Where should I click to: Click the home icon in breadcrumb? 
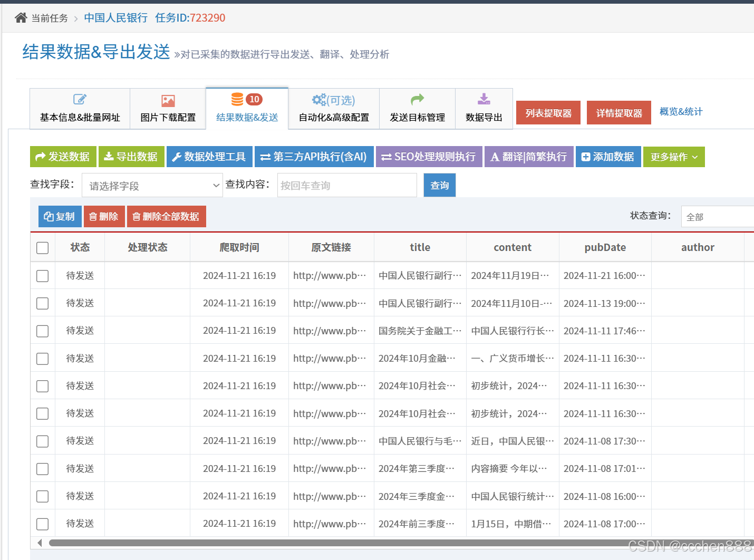point(21,18)
